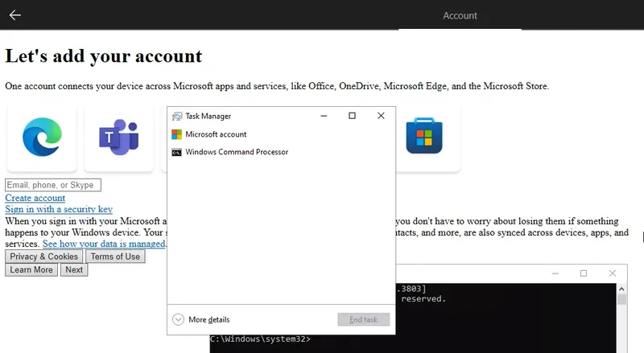This screenshot has height=353, width=644.
Task: Open the Create account link
Action: [x=35, y=198]
